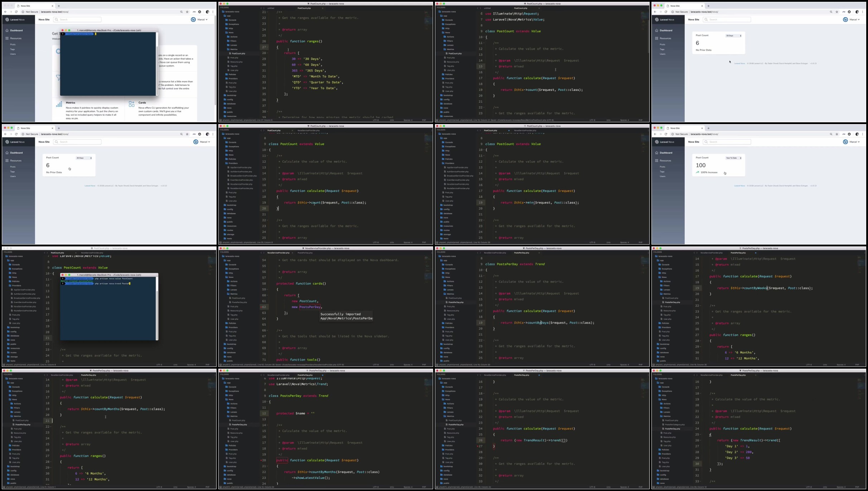The width and height of the screenshot is (868, 491).
Task: Click green trend arrow beside 100% Increase
Action: pos(697,172)
